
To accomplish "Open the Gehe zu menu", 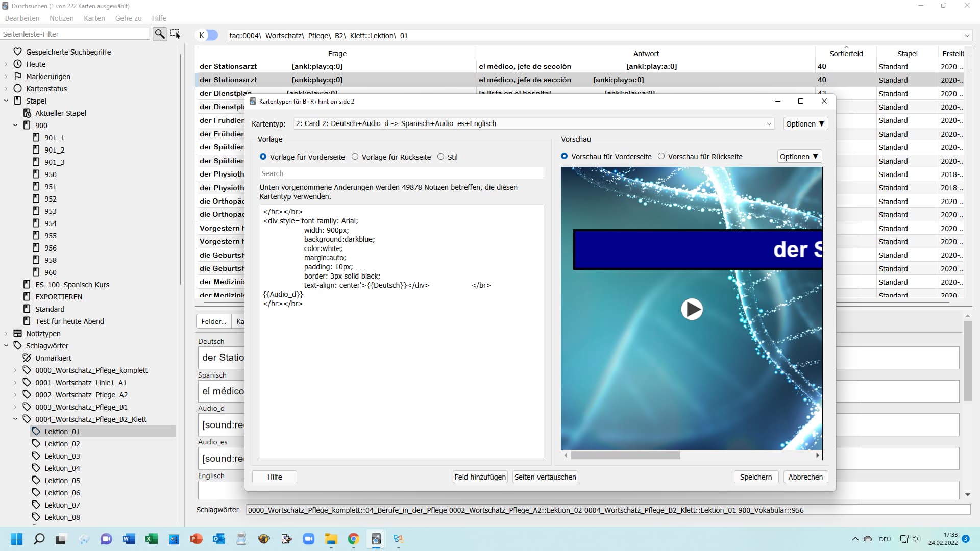I will pos(128,18).
